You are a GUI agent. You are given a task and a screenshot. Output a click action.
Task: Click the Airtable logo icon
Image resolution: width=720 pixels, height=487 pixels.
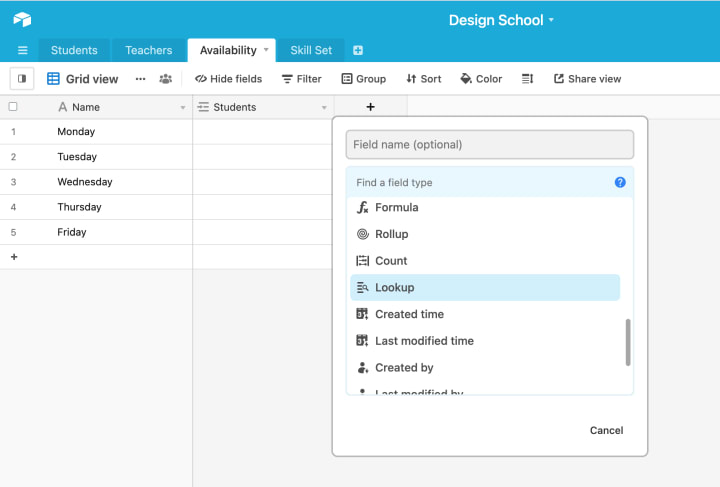[22, 19]
